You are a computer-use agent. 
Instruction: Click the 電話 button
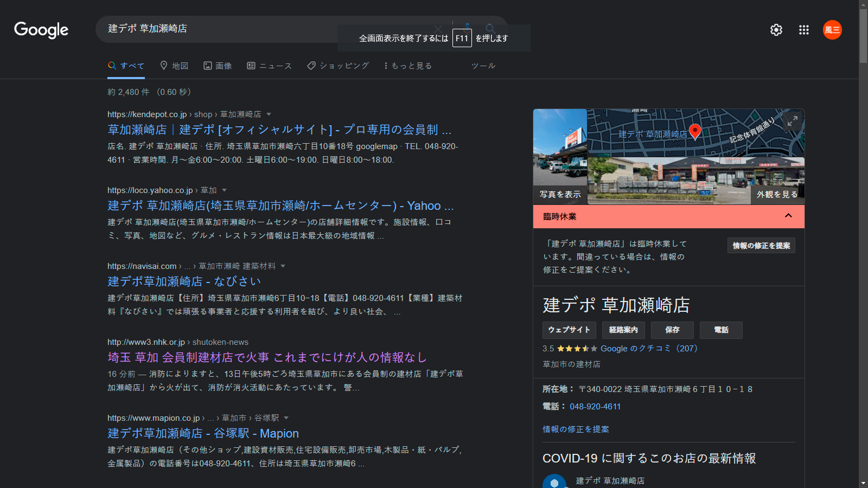721,330
